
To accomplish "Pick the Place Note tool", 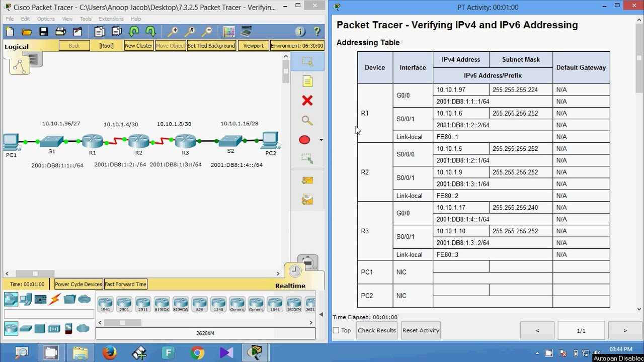I will coord(307,81).
